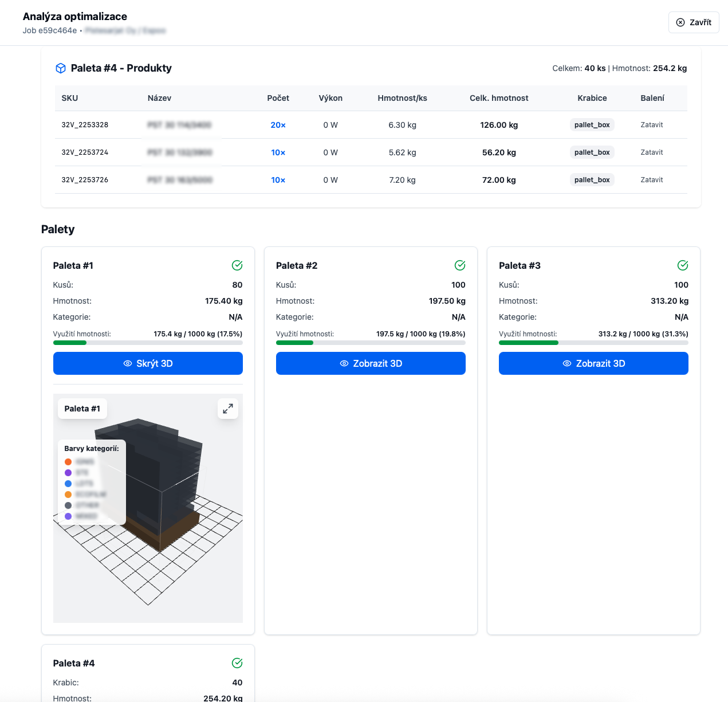Click the Paleta #4 card title
Screen dimensions: 728x702
coord(74,663)
